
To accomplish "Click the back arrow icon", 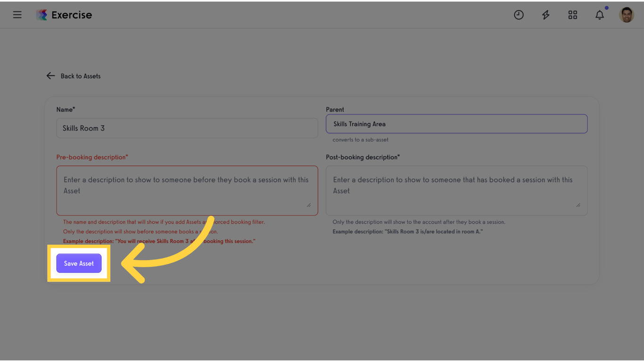I will pos(50,76).
